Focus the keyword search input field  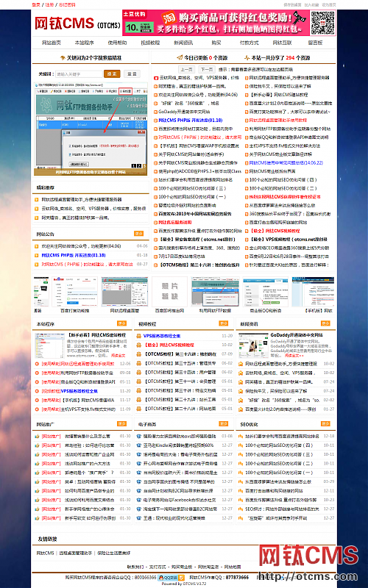(x=79, y=74)
